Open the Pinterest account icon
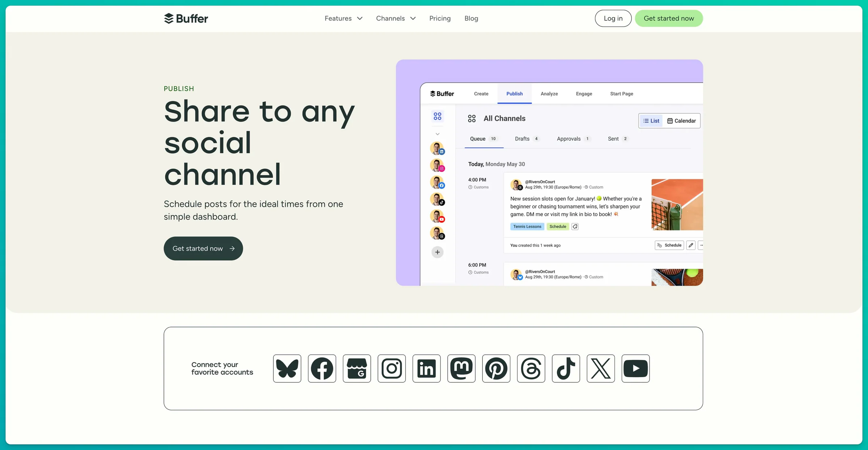Screen dimensions: 868x450 (496, 369)
